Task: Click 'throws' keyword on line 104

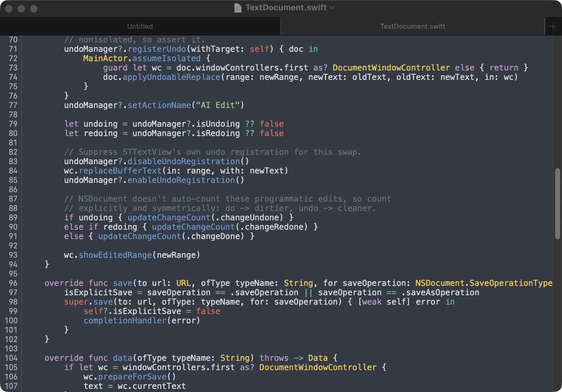Action: [274, 358]
